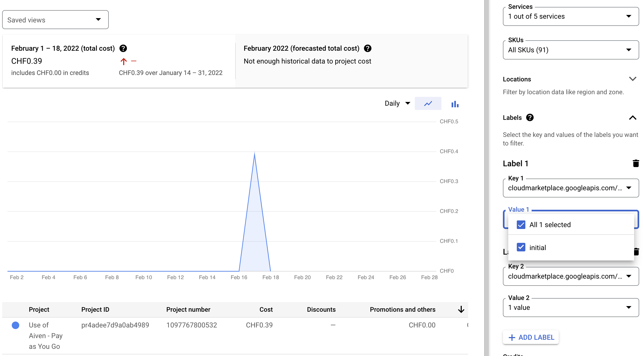Open the '1 out of 5 services' selector
This screenshot has width=644, height=356.
pyautogui.click(x=571, y=16)
